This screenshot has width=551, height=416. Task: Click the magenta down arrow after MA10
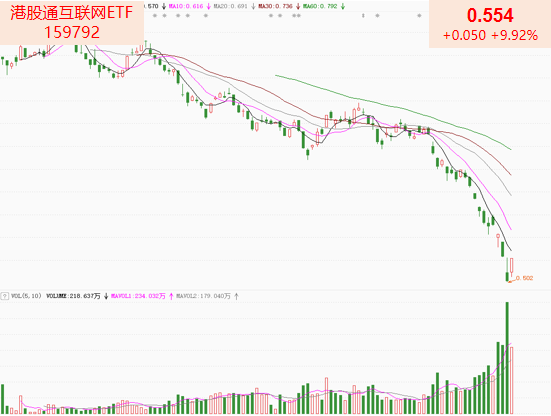click(x=208, y=6)
